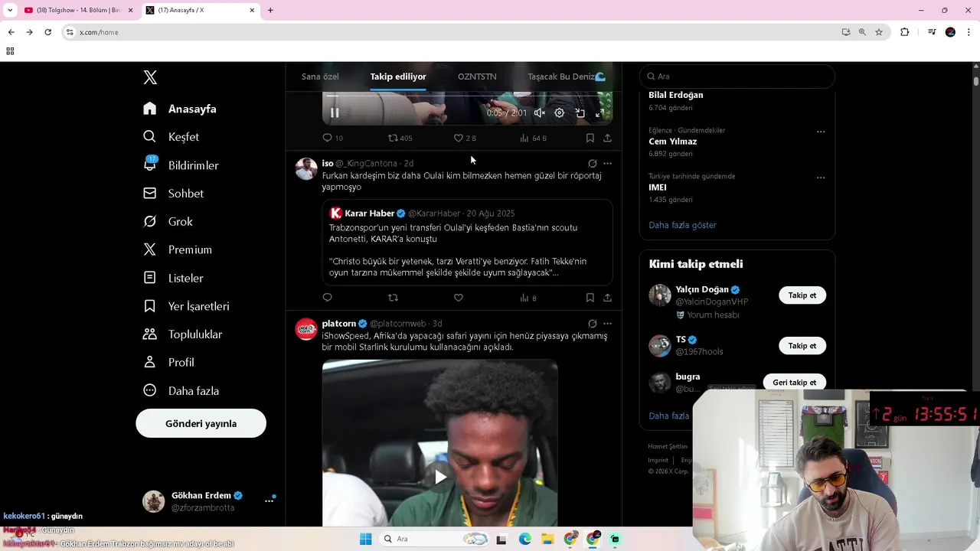Open Keşfet (Explore) from the sidebar

pos(171,137)
